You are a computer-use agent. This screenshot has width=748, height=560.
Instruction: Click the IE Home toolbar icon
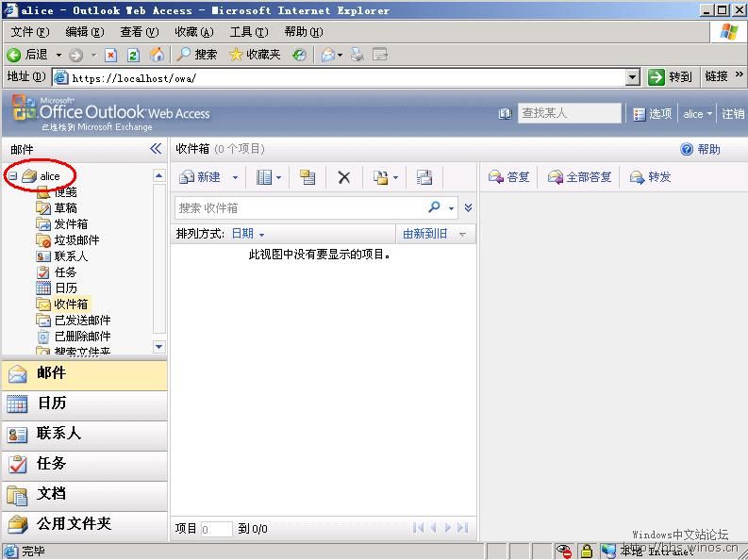coord(157,55)
